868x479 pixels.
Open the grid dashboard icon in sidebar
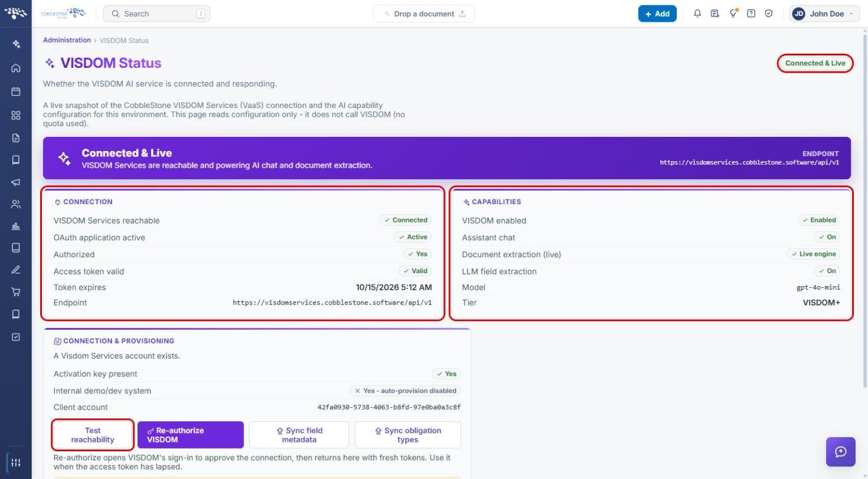pos(16,115)
